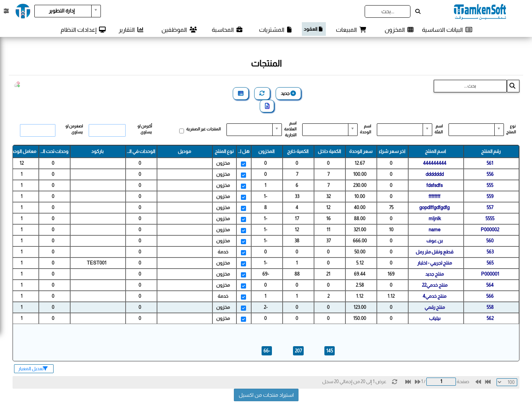Open product name link منتج رقمي
The height and width of the screenshot is (416, 532).
click(x=434, y=307)
